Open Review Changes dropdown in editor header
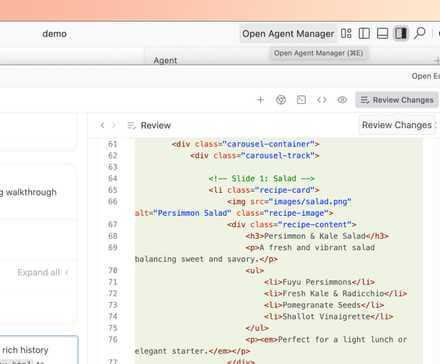Image resolution: width=440 pixels, height=364 pixels. coord(397,125)
